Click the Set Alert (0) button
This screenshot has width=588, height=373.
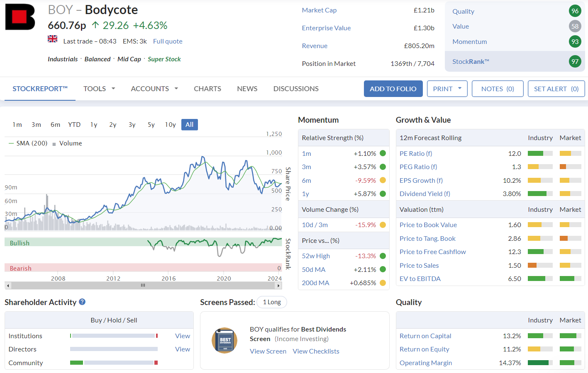click(556, 89)
